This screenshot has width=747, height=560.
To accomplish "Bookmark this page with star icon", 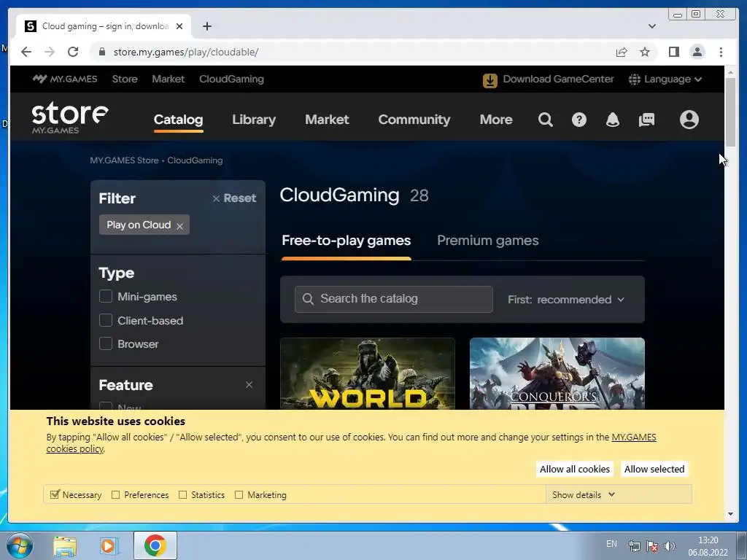I will 645,52.
